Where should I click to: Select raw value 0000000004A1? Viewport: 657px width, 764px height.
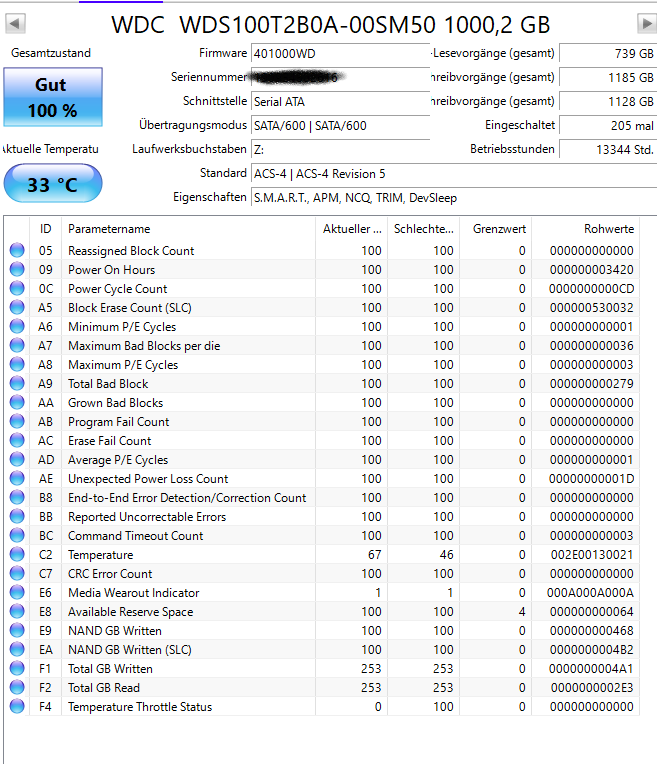[x=592, y=668]
